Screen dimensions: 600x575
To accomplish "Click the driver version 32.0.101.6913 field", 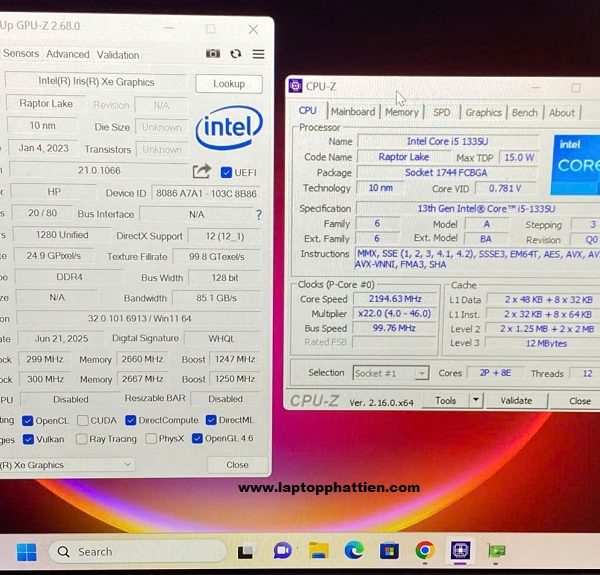I will (x=139, y=318).
